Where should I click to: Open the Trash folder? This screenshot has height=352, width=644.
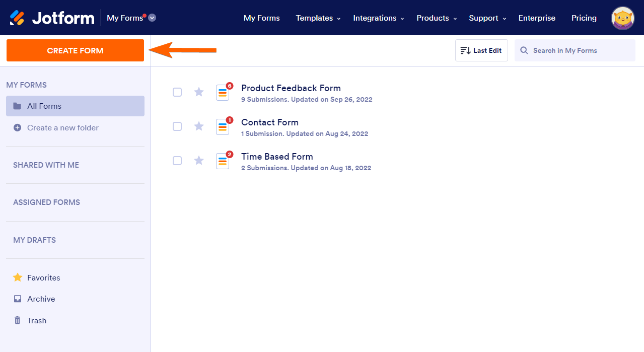(36, 320)
